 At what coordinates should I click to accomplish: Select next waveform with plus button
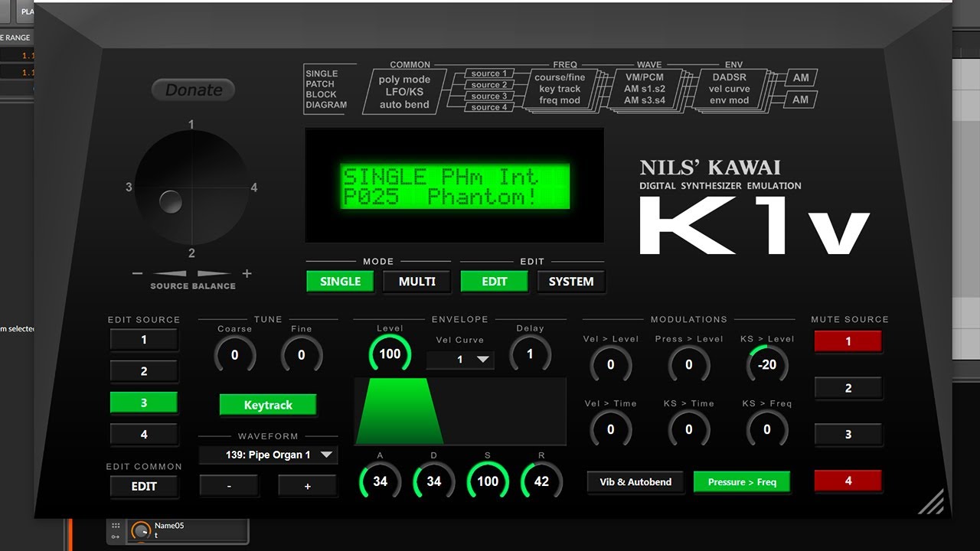coord(308,486)
